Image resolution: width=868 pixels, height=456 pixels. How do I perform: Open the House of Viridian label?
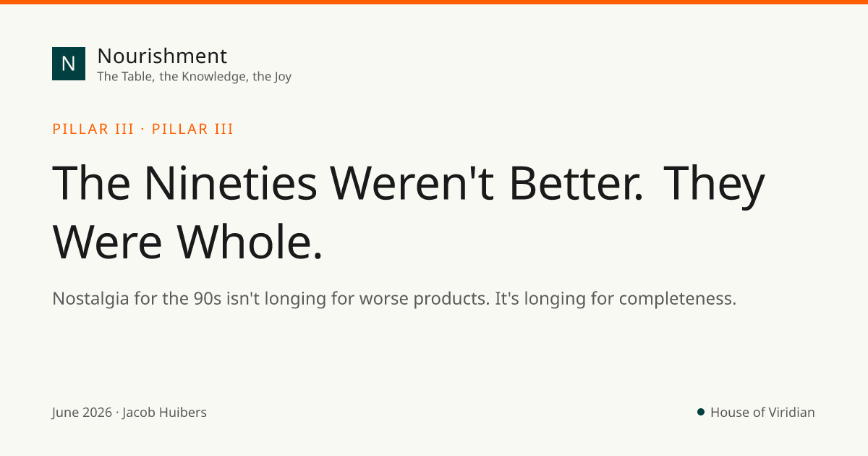762,413
